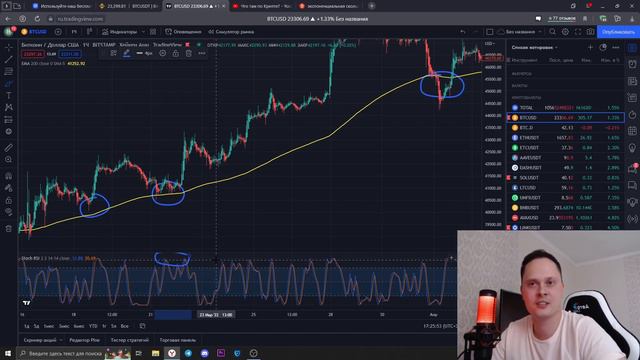Open the chart layout selector square
This screenshot has width=640, height=360.
click(490, 32)
